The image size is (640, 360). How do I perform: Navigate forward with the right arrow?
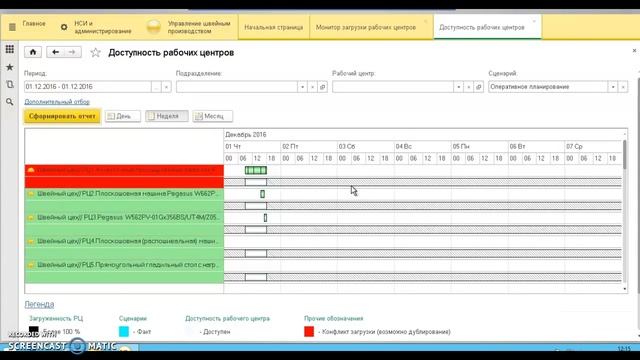click(x=72, y=52)
